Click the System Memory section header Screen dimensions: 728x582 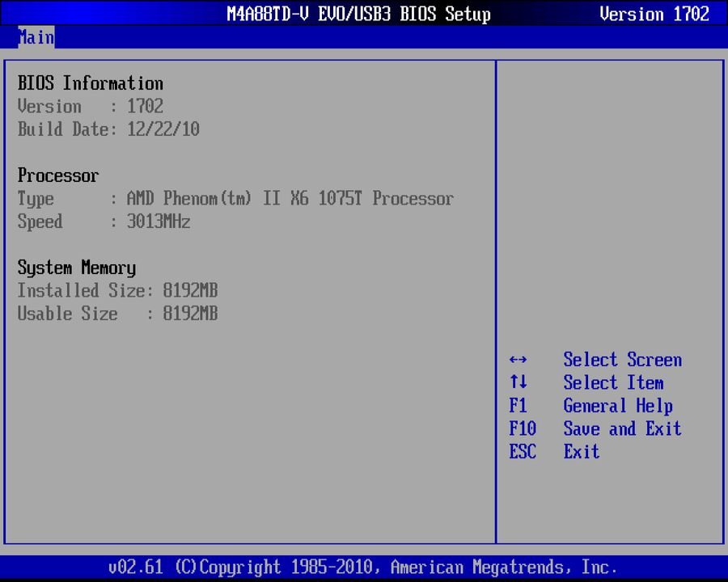76,268
